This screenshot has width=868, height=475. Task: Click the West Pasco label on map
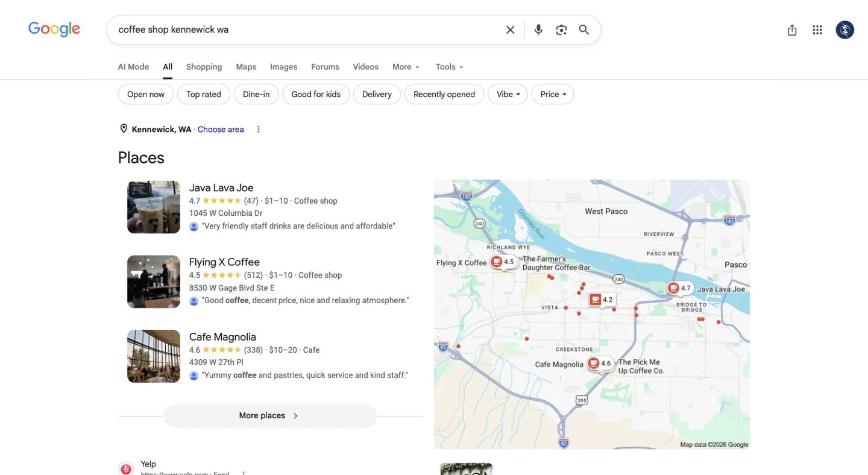click(606, 212)
